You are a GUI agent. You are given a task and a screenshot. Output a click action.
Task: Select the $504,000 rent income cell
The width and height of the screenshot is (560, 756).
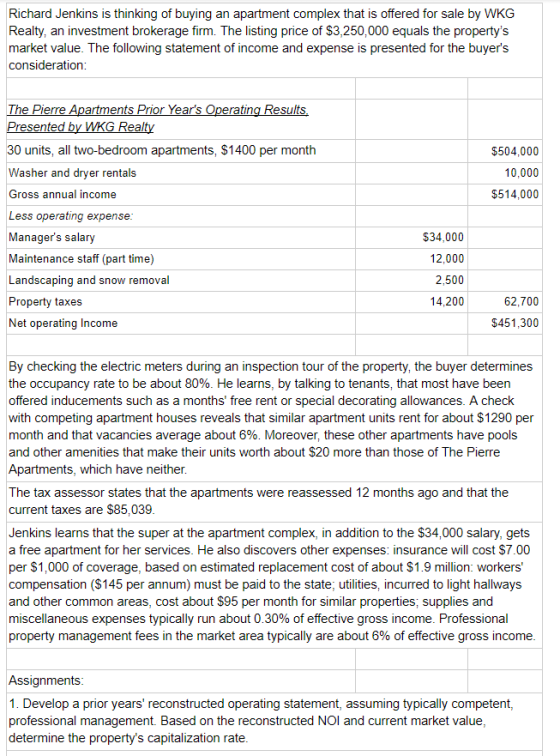[x=515, y=151]
